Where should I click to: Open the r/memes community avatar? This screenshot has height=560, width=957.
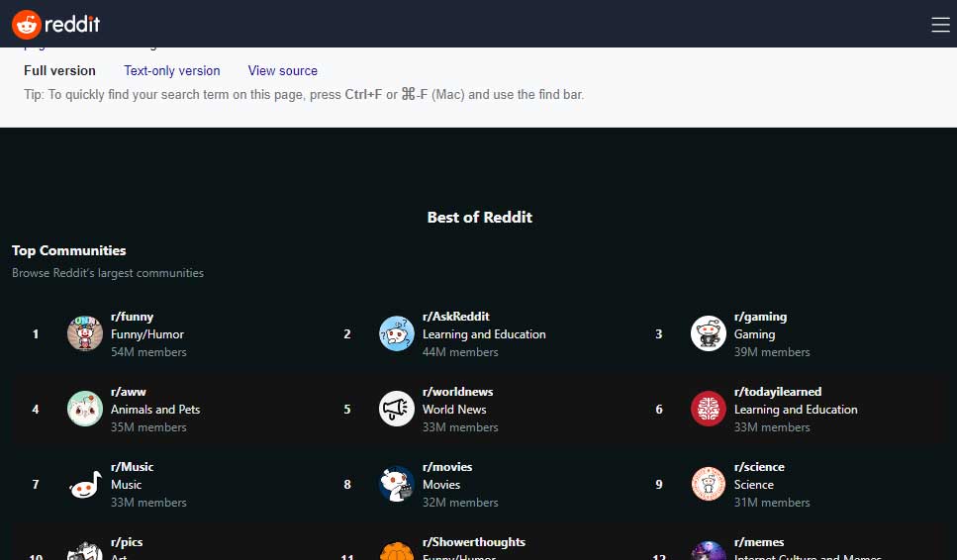708,550
